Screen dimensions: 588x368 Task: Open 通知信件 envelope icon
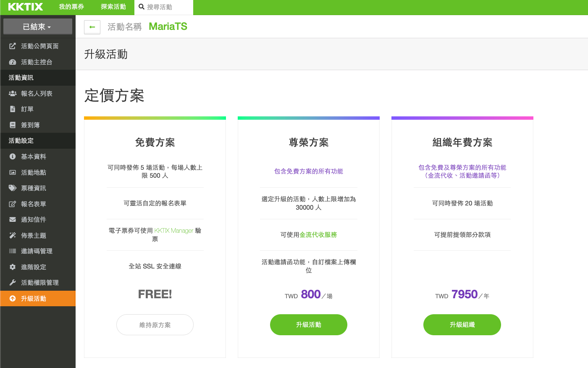13,220
